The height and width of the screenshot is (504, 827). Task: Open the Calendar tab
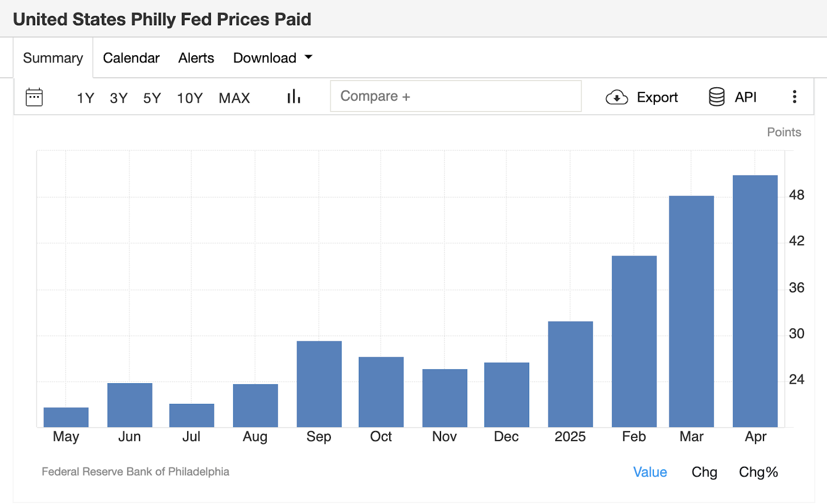(131, 58)
